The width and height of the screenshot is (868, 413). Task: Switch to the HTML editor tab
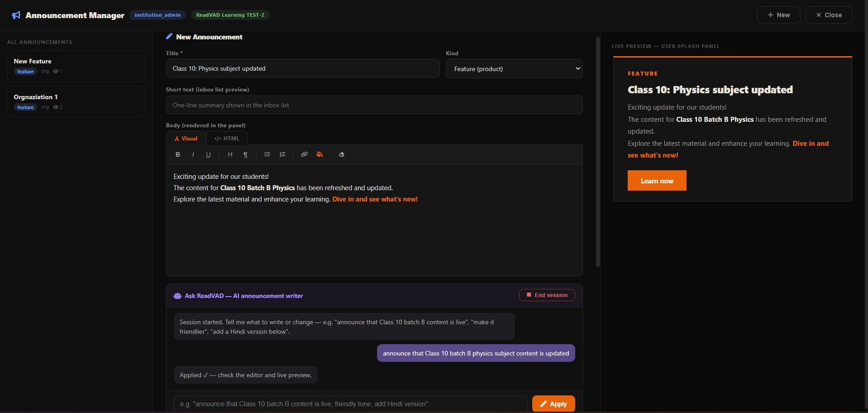coord(227,139)
